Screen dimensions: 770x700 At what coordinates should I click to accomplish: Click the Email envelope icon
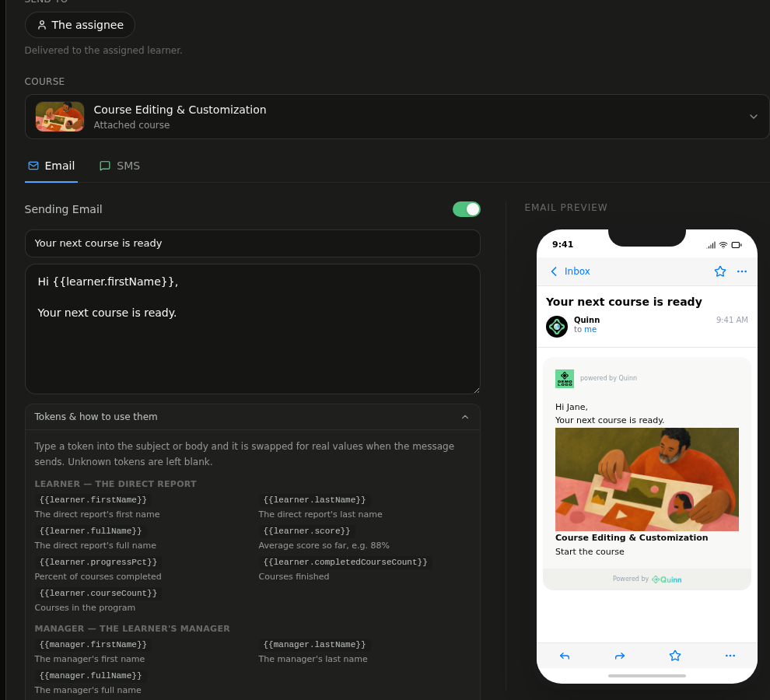33,166
